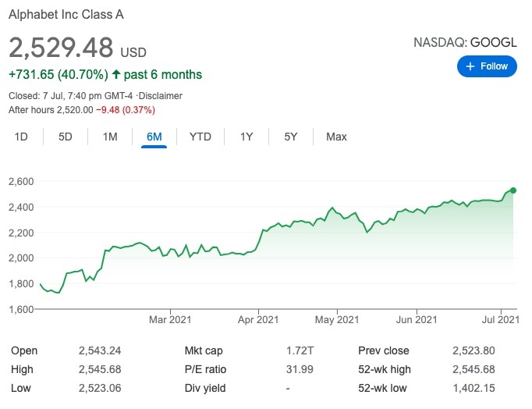Click the 52-wk high label
The image size is (532, 409).
385,369
